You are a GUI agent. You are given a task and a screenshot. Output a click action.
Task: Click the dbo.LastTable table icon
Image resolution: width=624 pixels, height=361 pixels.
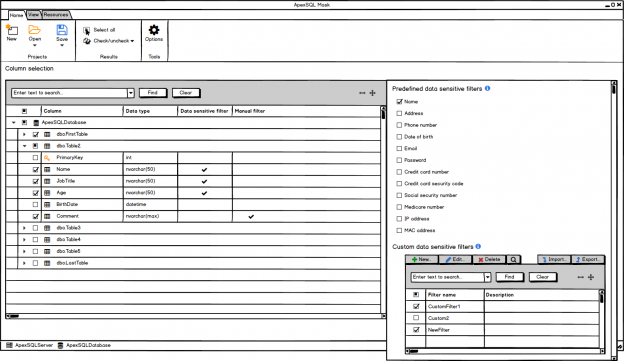click(47, 263)
